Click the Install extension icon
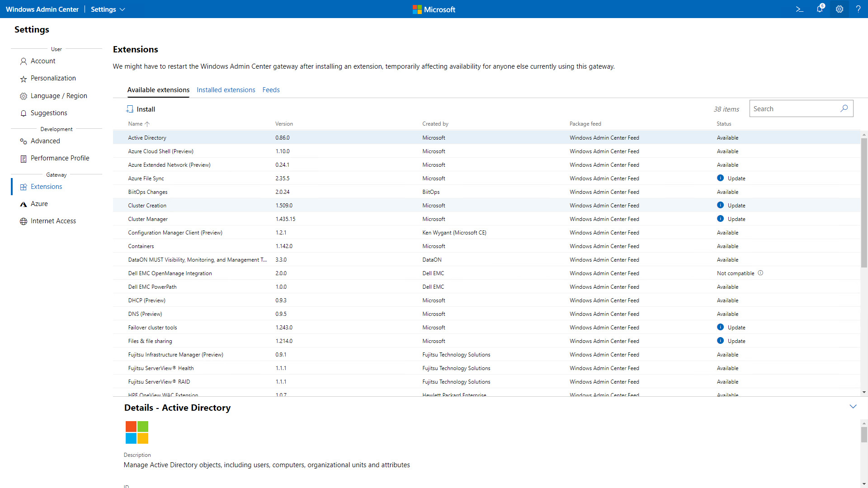 point(130,109)
